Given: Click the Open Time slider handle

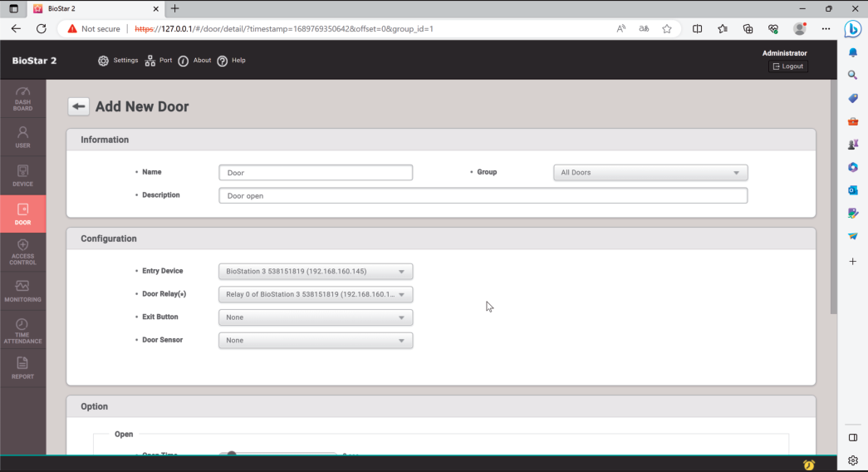Looking at the screenshot, I should coord(232,455).
